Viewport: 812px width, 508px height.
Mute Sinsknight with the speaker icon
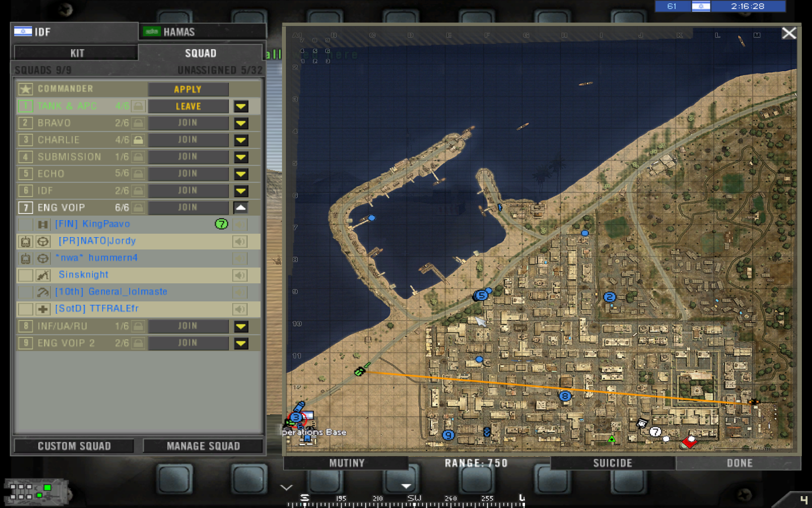click(240, 275)
